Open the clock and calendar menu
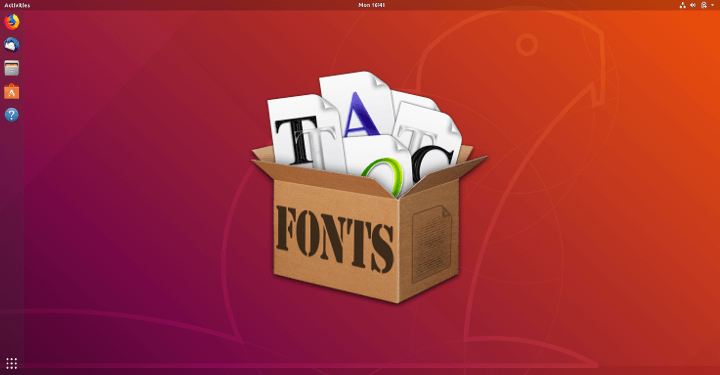Viewport: 720px width, 375px height. [371, 5]
